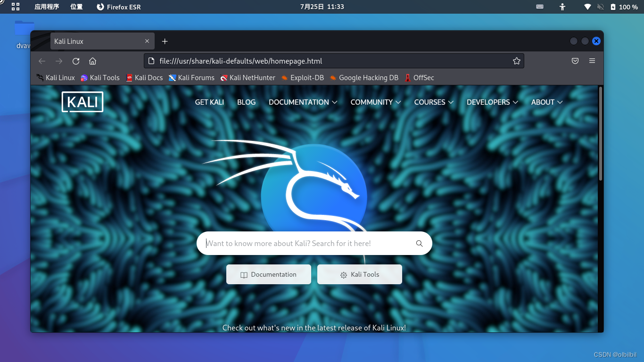The width and height of the screenshot is (644, 362).
Task: Expand the COMMUNITY dropdown
Action: point(376,102)
